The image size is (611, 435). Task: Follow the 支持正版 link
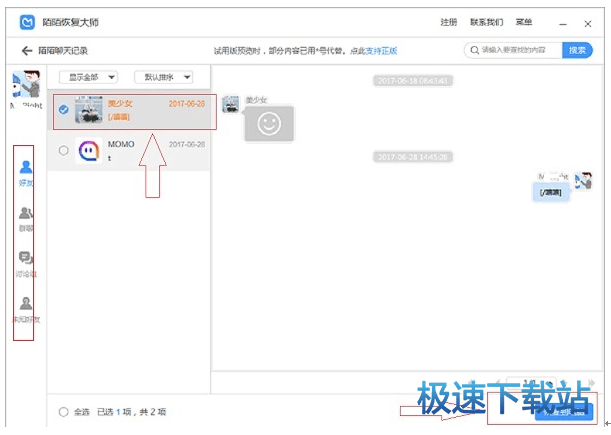(x=381, y=51)
